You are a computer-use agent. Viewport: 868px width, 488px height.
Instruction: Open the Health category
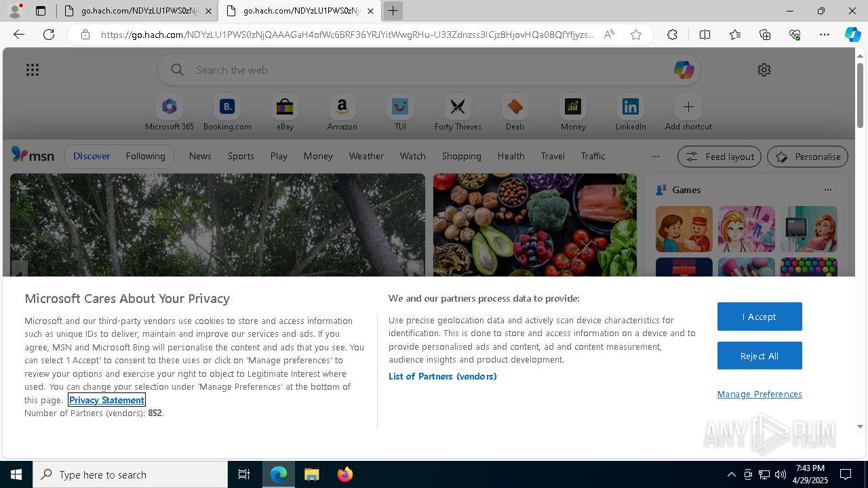(511, 156)
